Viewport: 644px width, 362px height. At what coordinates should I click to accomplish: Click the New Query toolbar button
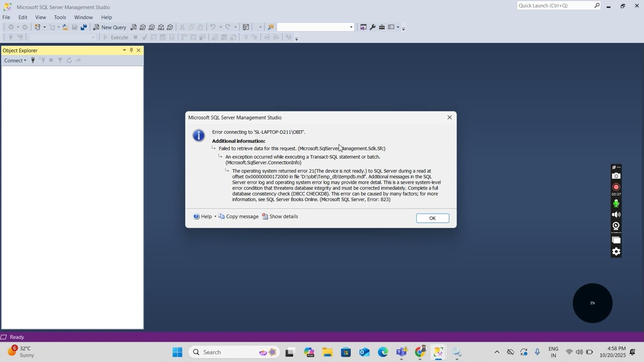(x=110, y=27)
